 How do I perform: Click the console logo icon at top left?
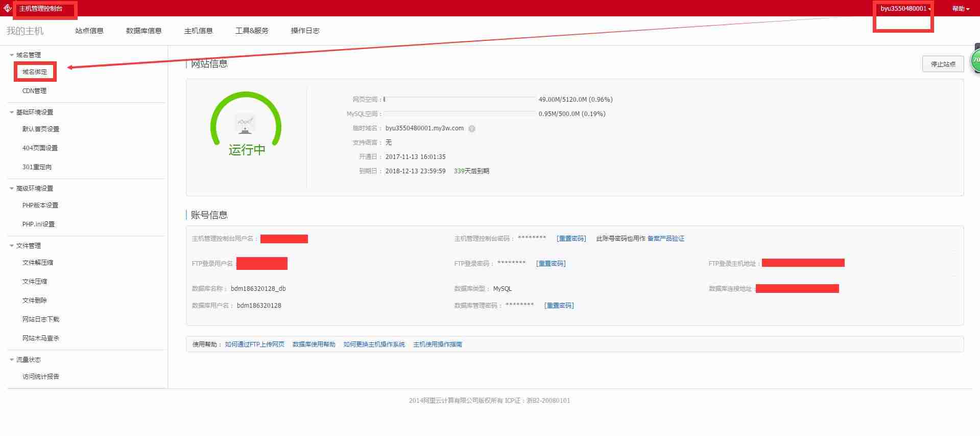(7, 8)
